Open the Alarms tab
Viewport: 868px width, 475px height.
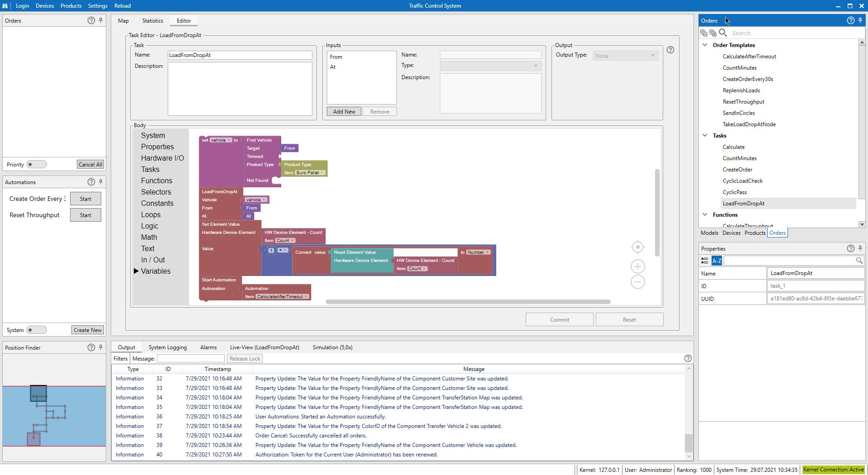208,347
